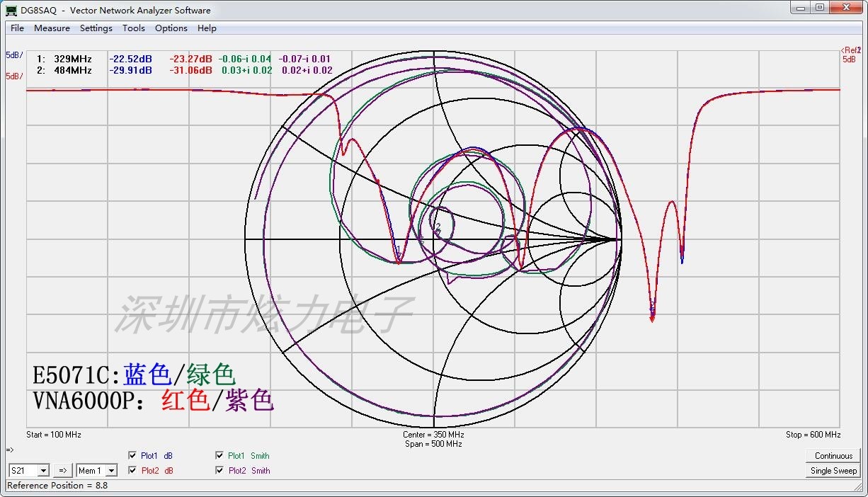Viewport: 868px width, 497px height.
Task: Click the Start = 100 MHz label
Action: coord(54,435)
